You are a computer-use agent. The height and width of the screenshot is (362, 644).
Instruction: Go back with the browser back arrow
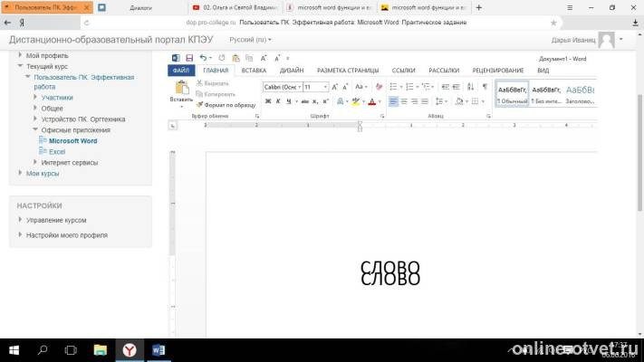tap(7, 23)
